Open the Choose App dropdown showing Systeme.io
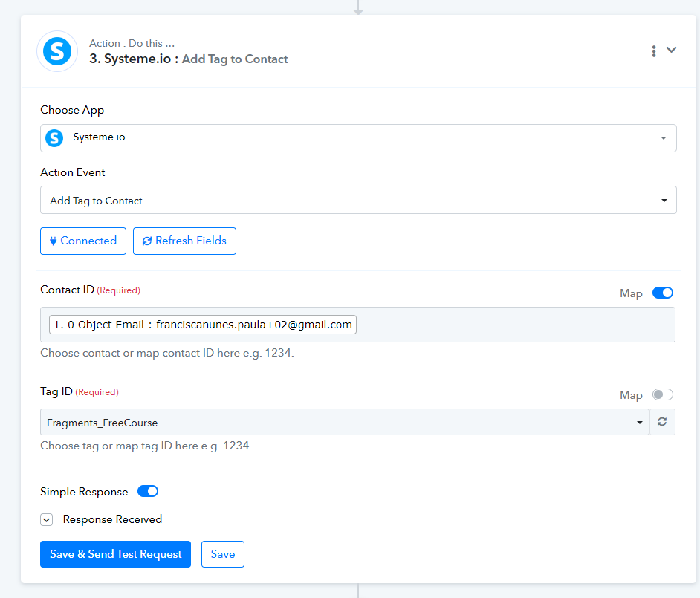This screenshot has width=700, height=598. 358,138
